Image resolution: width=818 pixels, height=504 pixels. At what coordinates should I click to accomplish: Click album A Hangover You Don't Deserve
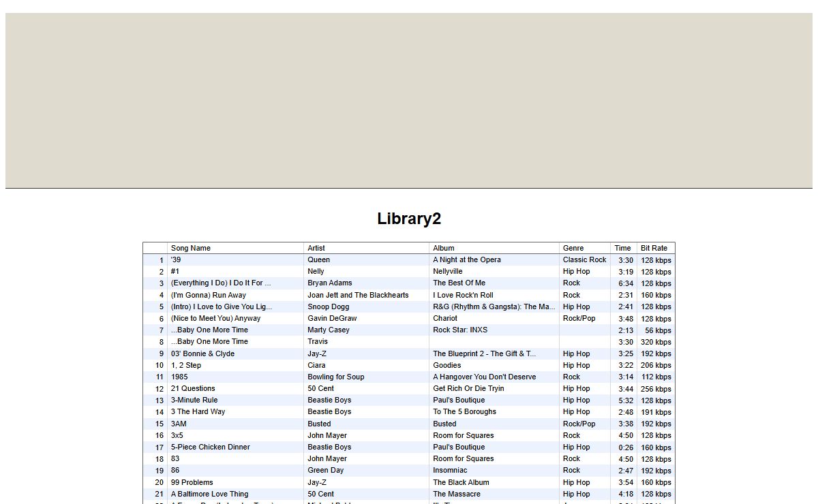485,377
